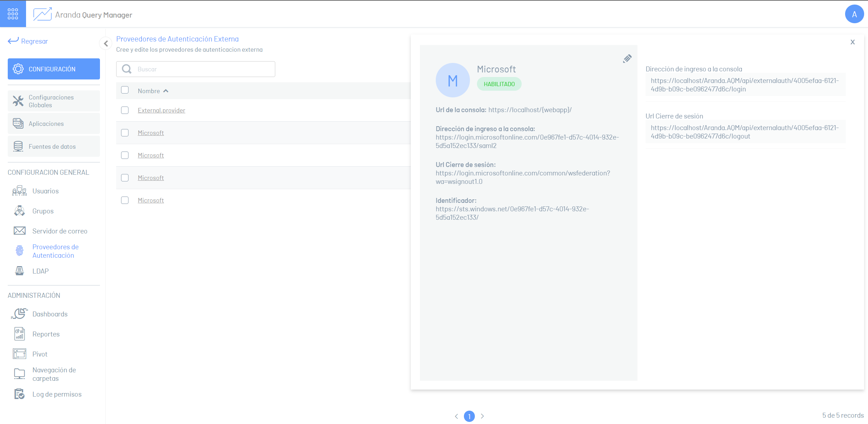Go to next page arrow
Image resolution: width=868 pixels, height=424 pixels.
(x=482, y=416)
